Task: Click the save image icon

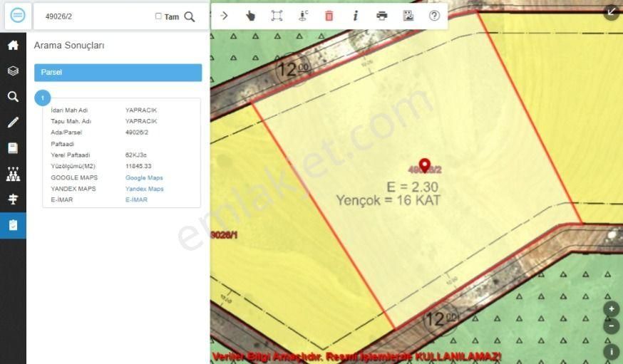Action: [x=408, y=16]
